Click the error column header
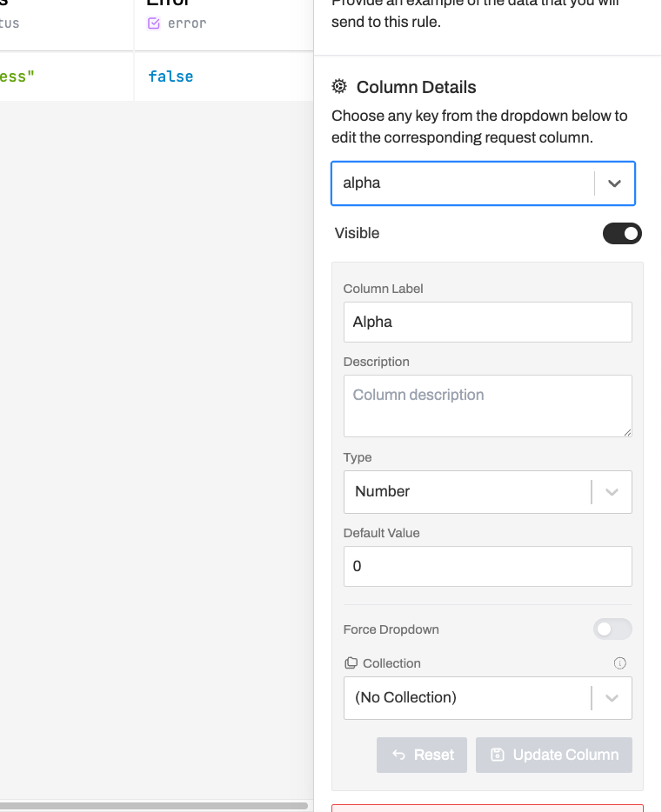The image size is (662, 812). 187,23
